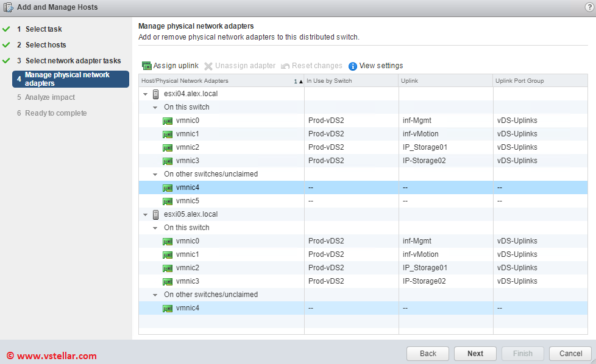Collapse 'On other switches/unclaimed' under esxi04

pyautogui.click(x=155, y=174)
